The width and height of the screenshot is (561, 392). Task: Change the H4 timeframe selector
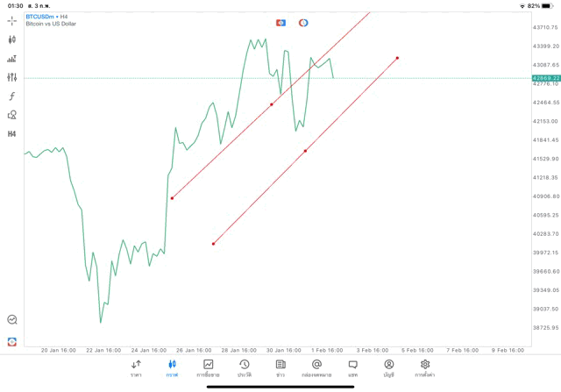[x=12, y=133]
